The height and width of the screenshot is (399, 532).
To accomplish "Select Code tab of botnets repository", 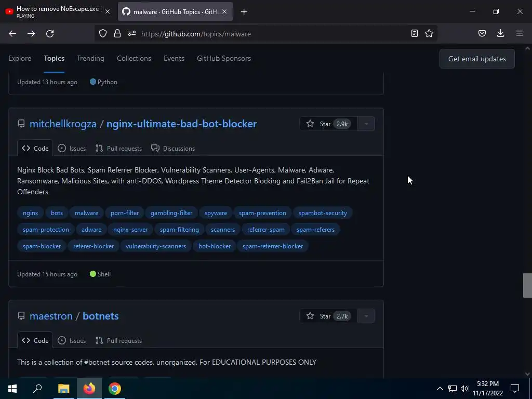I will [x=35, y=340].
